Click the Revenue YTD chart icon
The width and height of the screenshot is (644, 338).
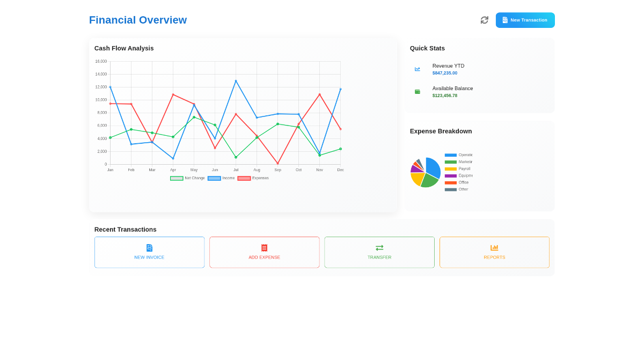point(418,69)
